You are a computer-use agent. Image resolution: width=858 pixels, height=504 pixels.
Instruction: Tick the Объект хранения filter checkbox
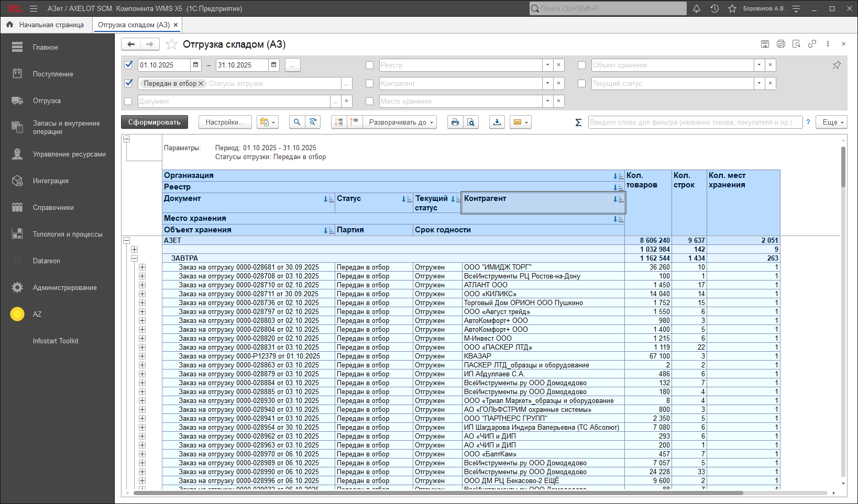click(581, 65)
